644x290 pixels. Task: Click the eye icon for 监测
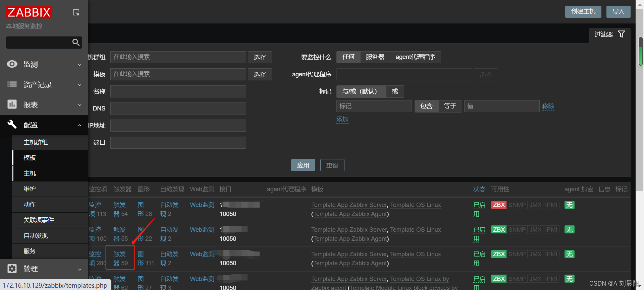[x=12, y=64]
